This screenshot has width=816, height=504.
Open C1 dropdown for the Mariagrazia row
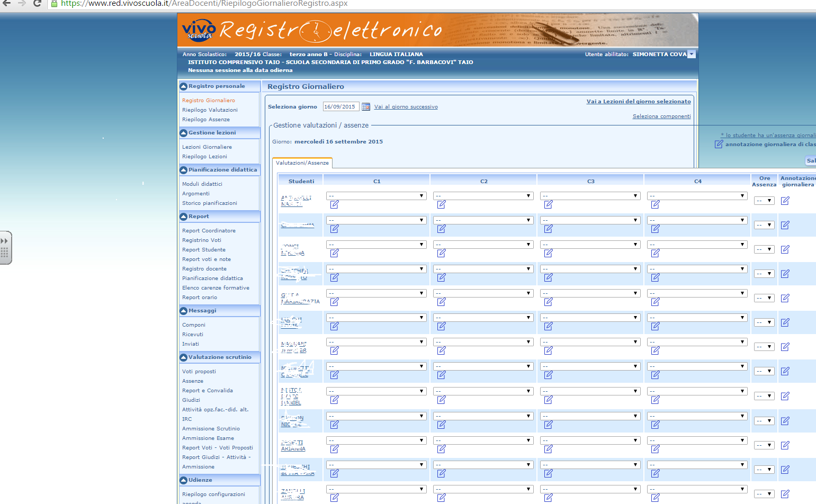(x=376, y=293)
